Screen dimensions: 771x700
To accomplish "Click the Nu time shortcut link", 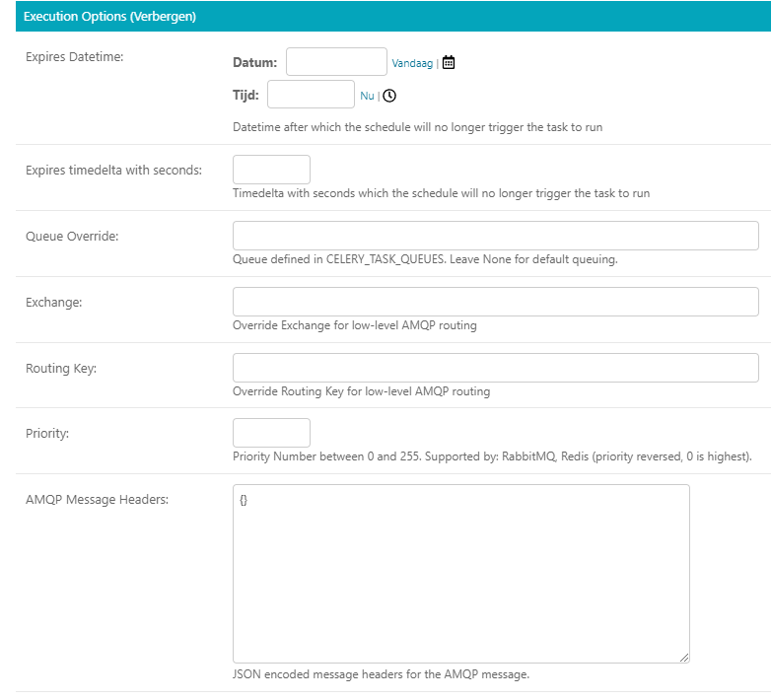I will tap(367, 96).
